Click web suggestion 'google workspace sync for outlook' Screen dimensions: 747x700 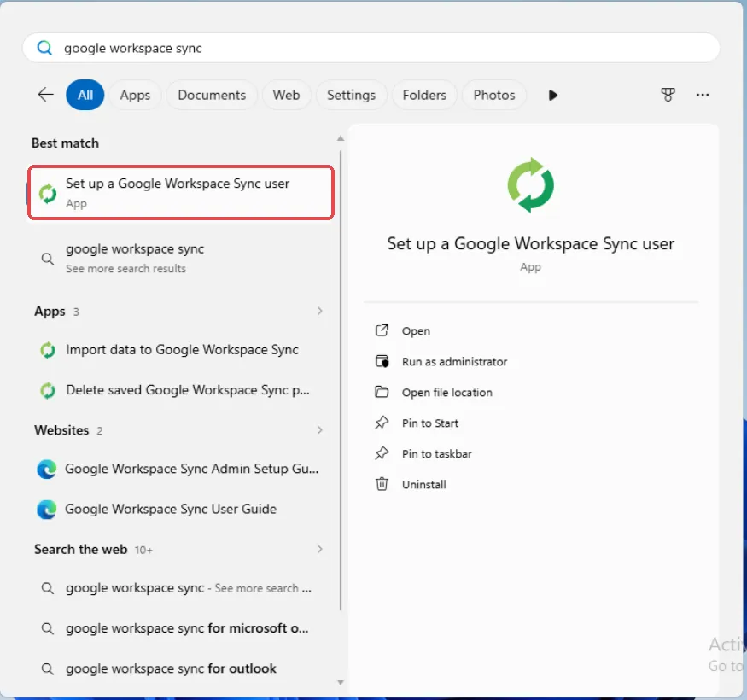click(x=180, y=668)
